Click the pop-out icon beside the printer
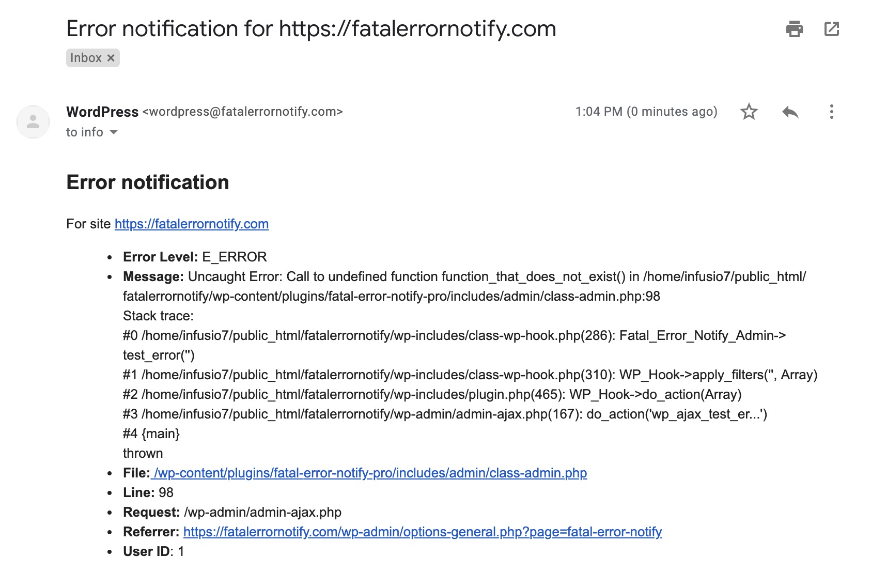The width and height of the screenshot is (871, 588). pos(833,29)
